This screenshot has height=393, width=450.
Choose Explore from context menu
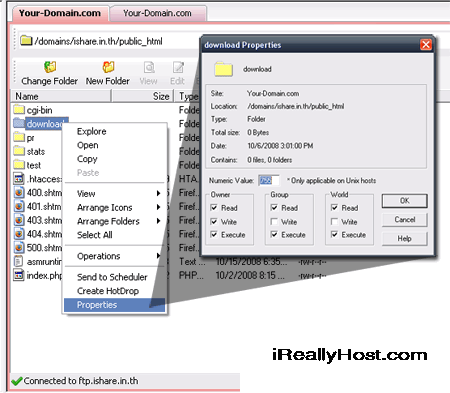(x=114, y=131)
